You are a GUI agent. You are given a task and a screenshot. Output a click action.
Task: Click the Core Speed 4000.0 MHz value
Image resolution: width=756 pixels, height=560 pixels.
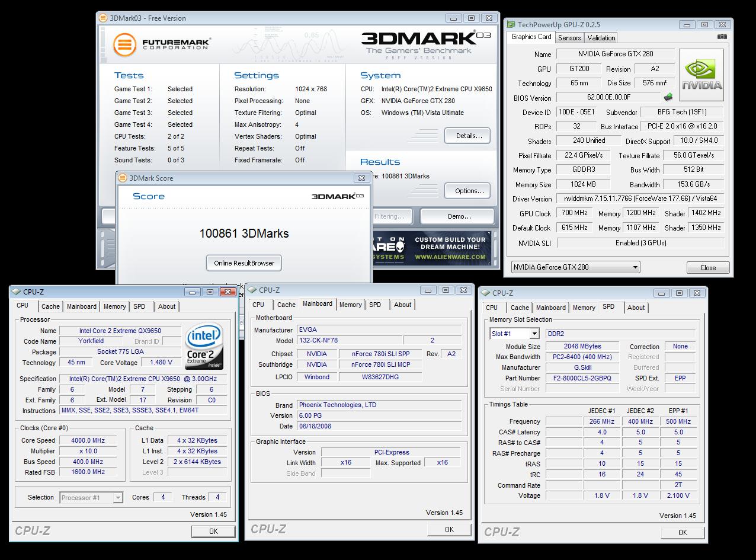tap(88, 440)
